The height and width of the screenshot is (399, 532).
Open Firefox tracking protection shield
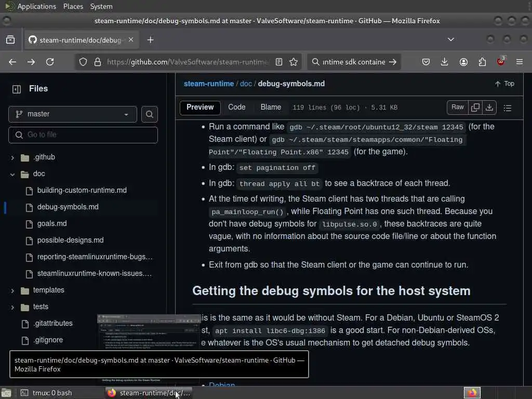tap(83, 62)
